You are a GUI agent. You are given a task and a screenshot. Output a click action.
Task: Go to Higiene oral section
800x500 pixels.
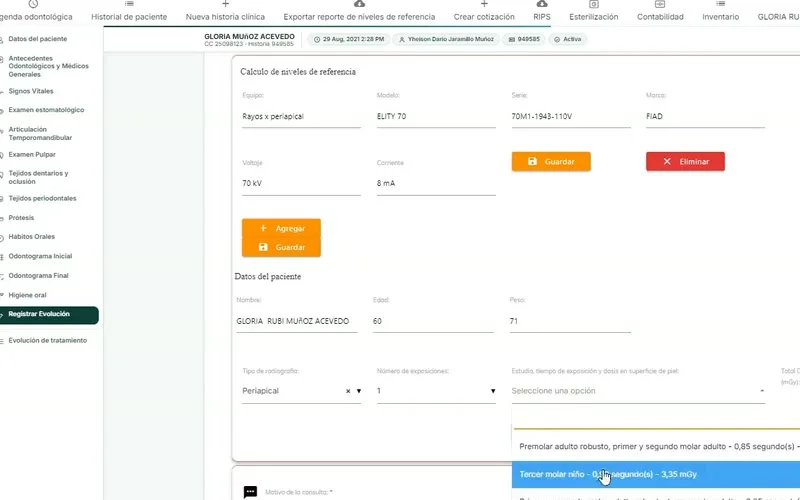[27, 295]
